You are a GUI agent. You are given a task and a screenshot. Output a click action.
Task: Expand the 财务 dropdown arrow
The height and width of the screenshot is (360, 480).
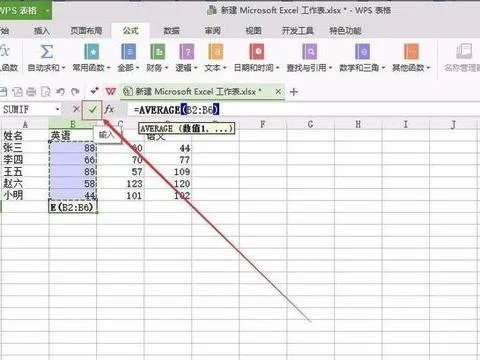tap(166, 68)
